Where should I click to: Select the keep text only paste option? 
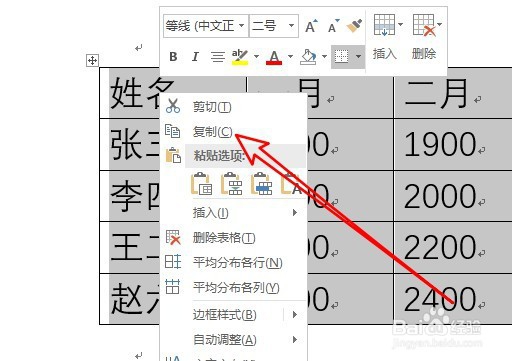click(x=291, y=184)
